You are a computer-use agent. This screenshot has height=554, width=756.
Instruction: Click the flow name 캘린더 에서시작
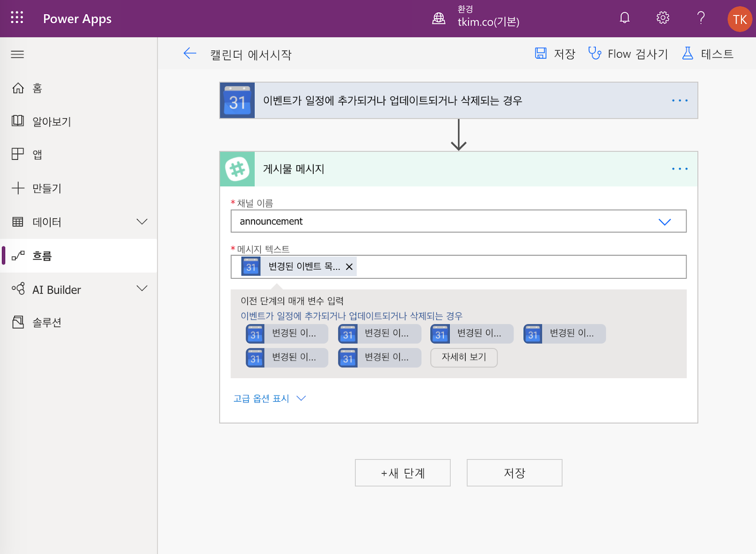click(251, 54)
